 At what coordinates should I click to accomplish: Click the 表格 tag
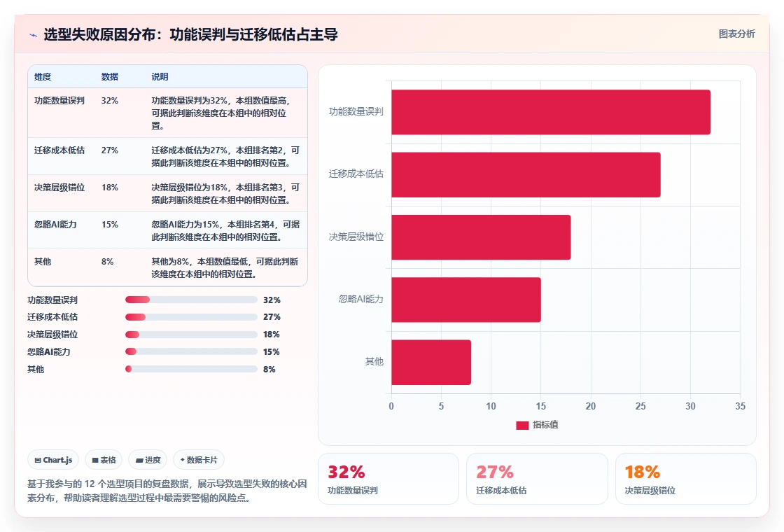point(104,460)
